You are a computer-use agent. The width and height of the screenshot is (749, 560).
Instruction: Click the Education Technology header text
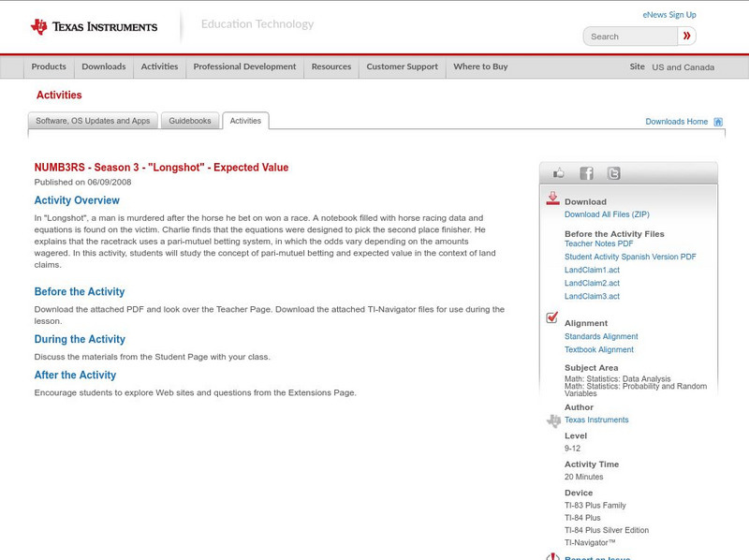(x=257, y=24)
